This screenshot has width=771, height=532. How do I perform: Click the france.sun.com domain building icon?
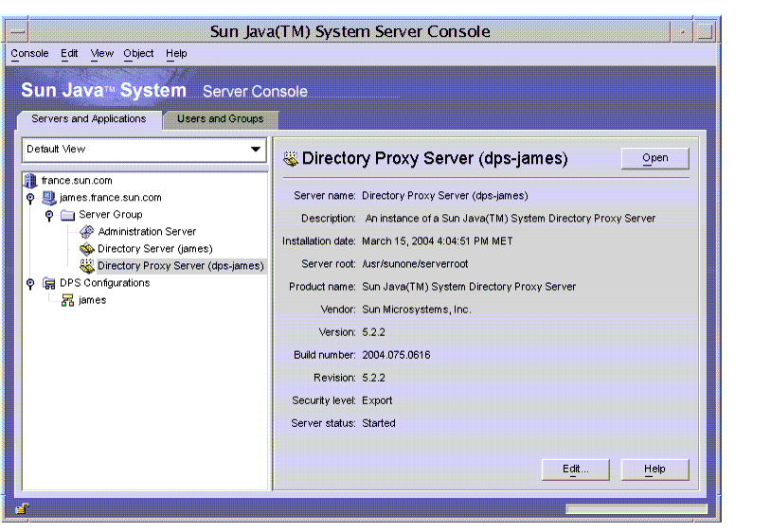[30, 180]
